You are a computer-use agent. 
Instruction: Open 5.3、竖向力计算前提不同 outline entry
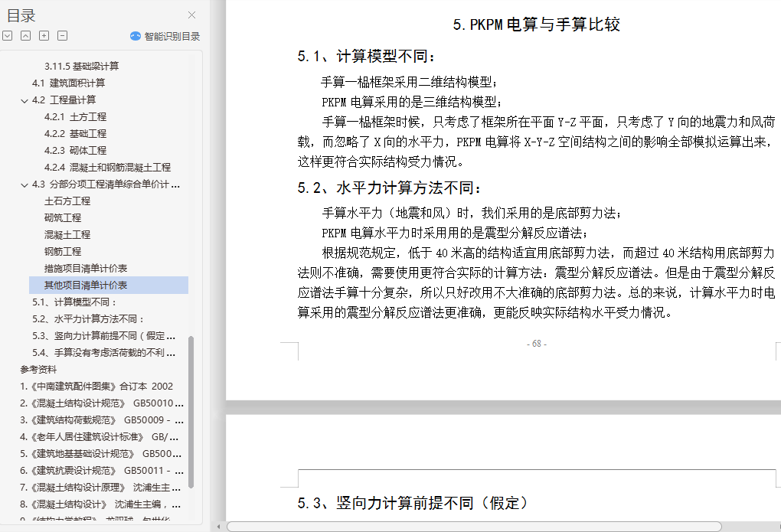point(103,336)
